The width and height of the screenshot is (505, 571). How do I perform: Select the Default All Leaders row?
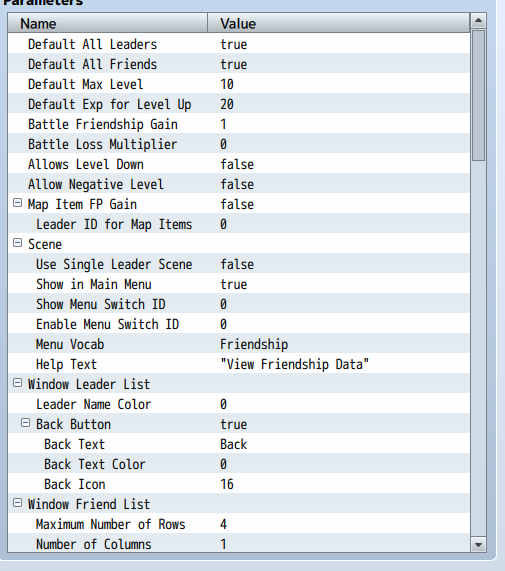pos(239,44)
